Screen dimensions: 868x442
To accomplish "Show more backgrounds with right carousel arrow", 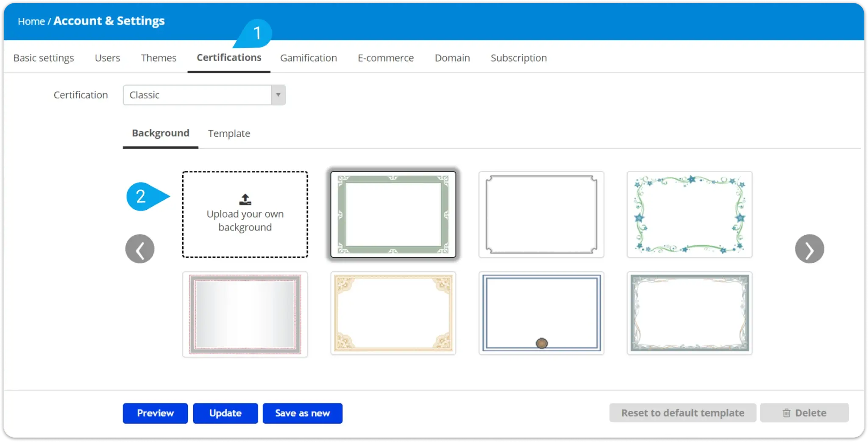I will click(x=810, y=249).
